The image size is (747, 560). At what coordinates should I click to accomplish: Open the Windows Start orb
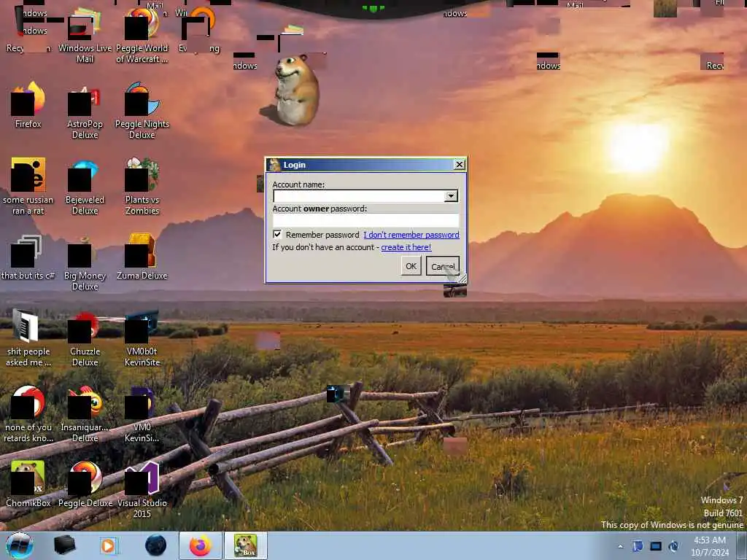20,545
